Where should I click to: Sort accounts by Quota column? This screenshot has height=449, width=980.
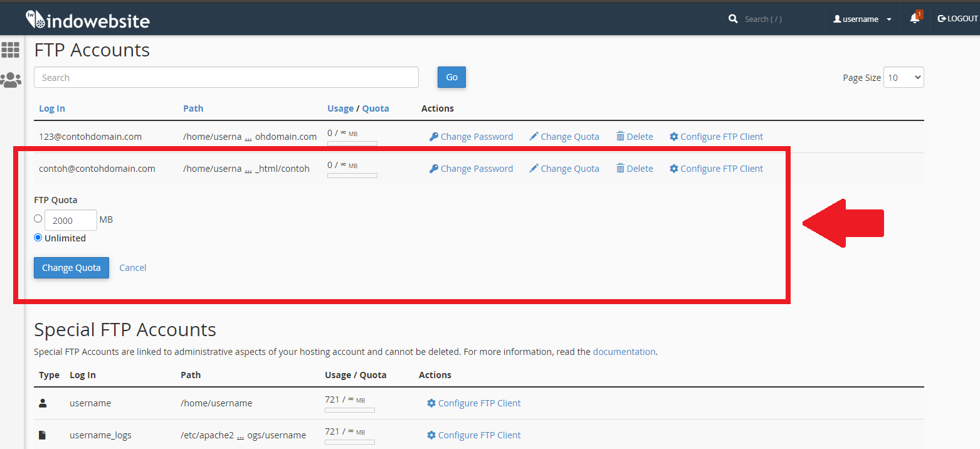[376, 108]
